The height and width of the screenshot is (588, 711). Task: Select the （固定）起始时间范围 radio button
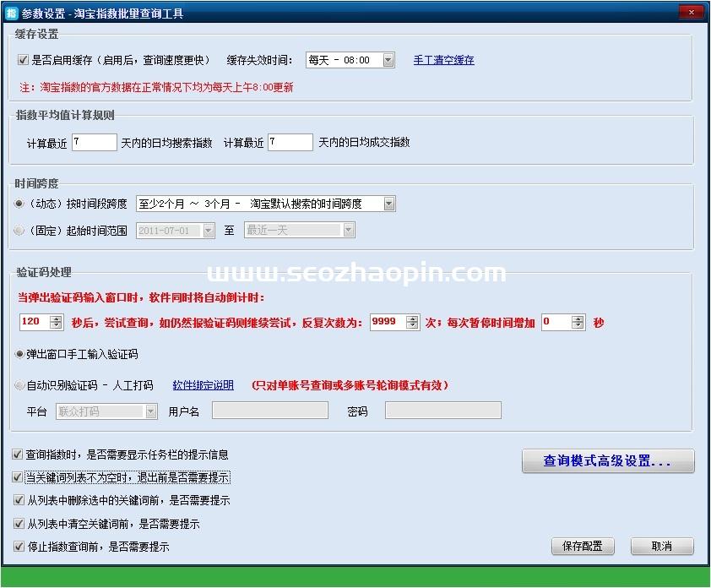point(19,230)
